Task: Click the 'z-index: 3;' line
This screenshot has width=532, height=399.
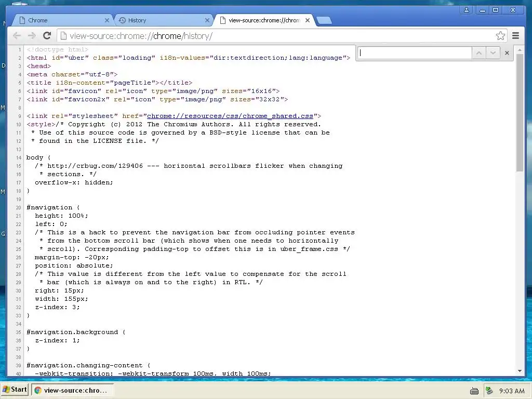Action: pos(57,308)
